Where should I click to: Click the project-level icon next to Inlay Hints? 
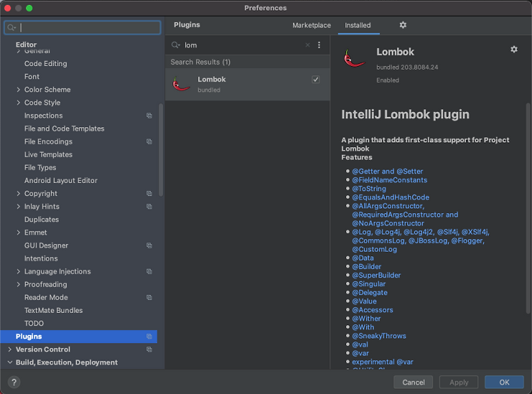pos(149,206)
